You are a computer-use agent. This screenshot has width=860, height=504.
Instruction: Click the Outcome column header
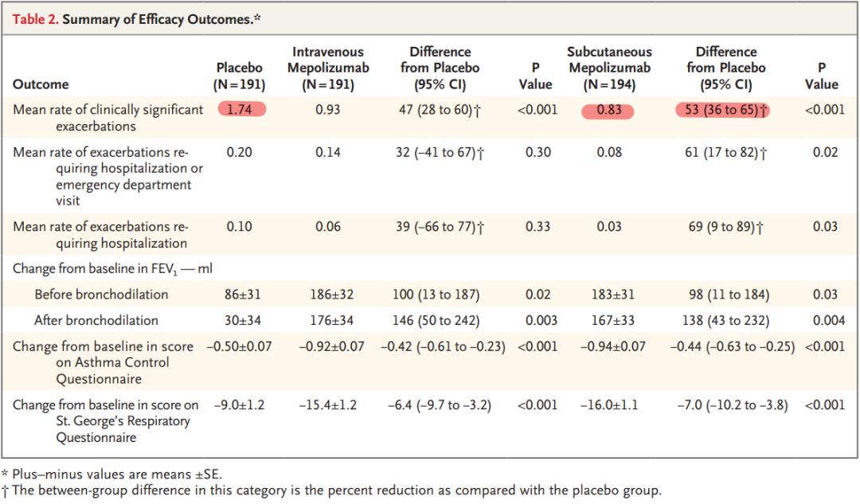[41, 84]
